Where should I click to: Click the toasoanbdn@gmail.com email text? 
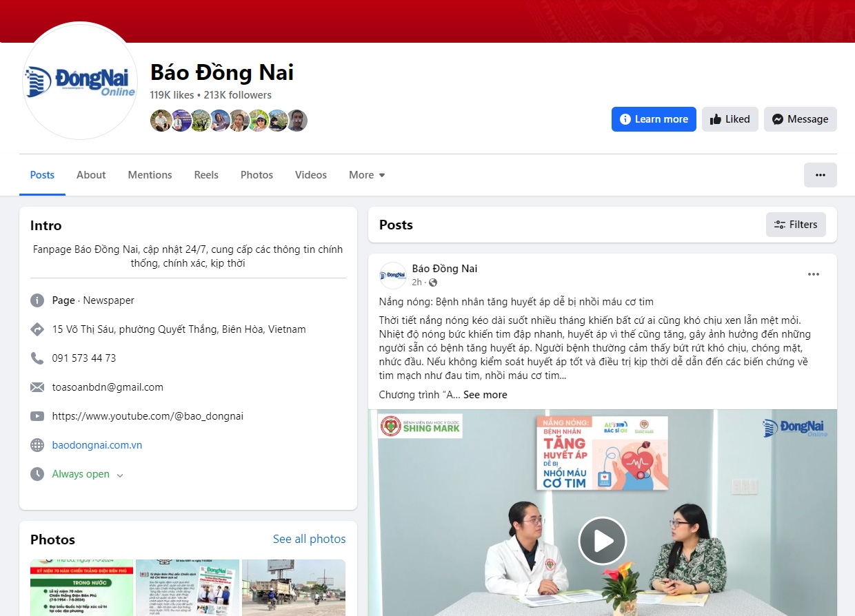pyautogui.click(x=108, y=387)
